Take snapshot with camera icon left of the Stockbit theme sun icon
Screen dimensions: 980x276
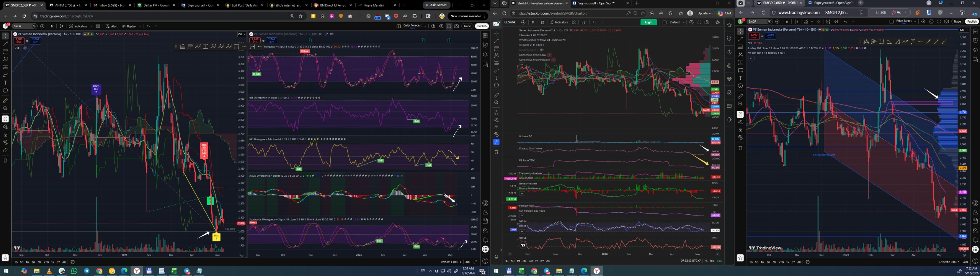pyautogui.click(x=707, y=22)
